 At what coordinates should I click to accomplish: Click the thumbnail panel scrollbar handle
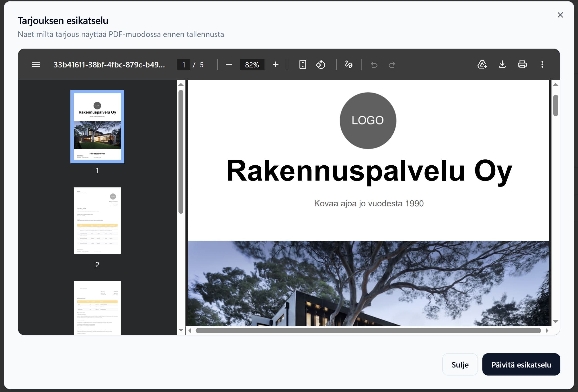(x=181, y=152)
